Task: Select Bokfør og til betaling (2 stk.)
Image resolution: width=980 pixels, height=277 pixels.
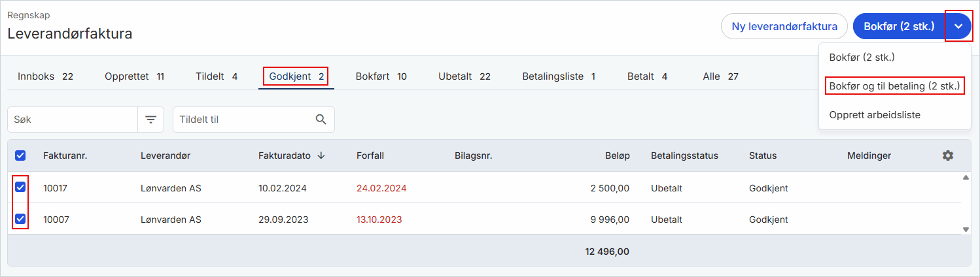Action: [894, 86]
